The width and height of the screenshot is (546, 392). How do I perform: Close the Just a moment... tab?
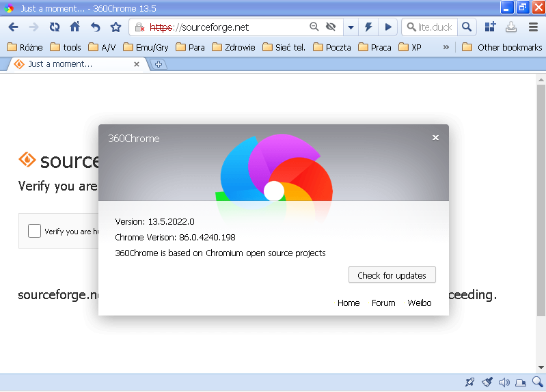point(137,64)
